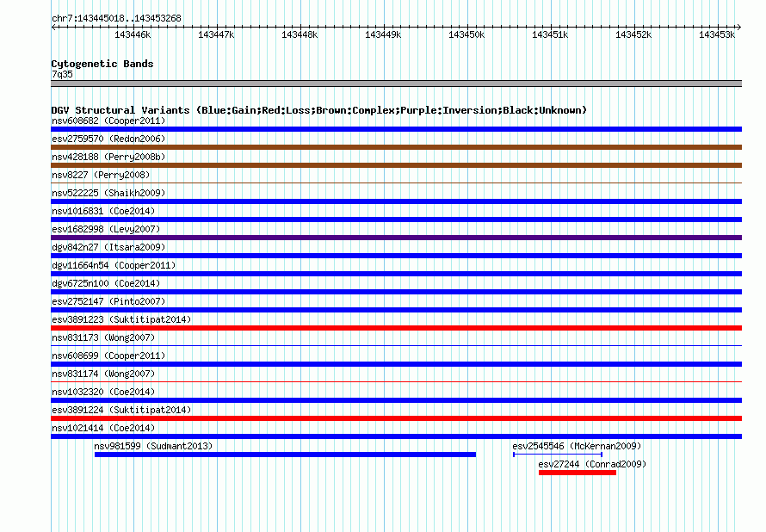Click the blue dgv842n27 gain bar
Screen dimensions: 766x532
tap(396, 256)
